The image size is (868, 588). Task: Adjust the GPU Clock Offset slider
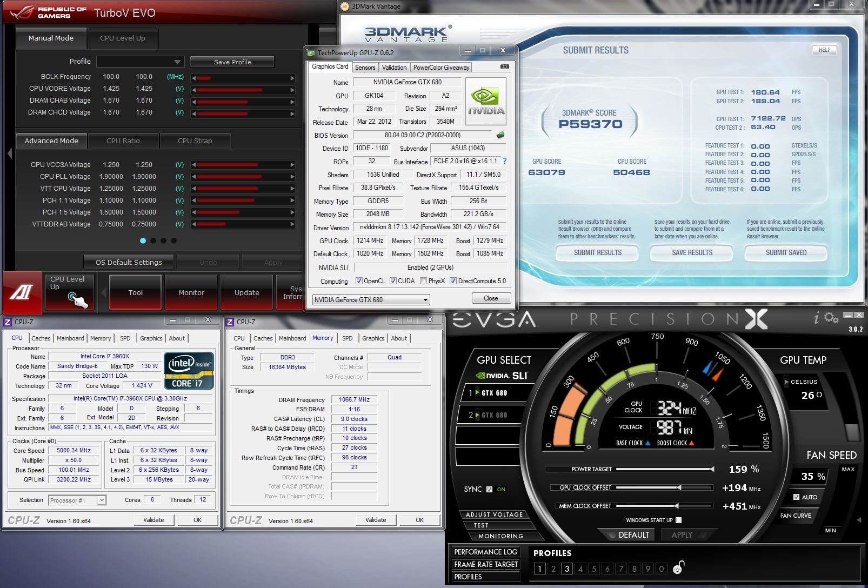[x=664, y=487]
